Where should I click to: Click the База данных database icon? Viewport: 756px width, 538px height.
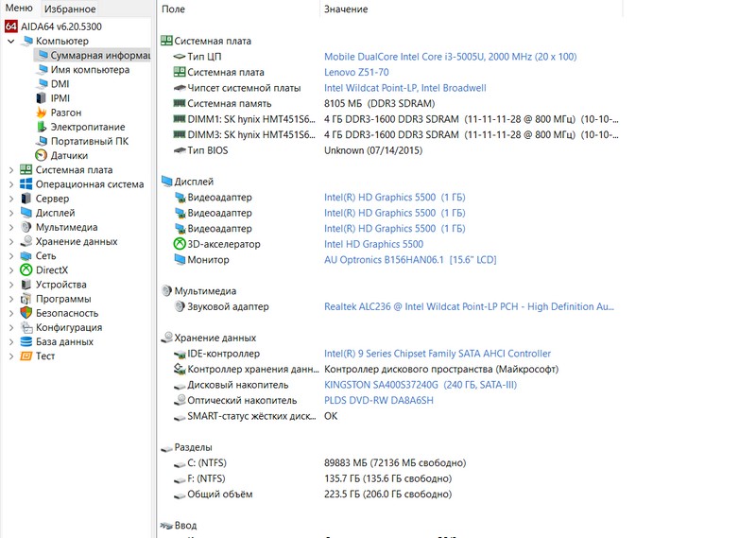(26, 341)
